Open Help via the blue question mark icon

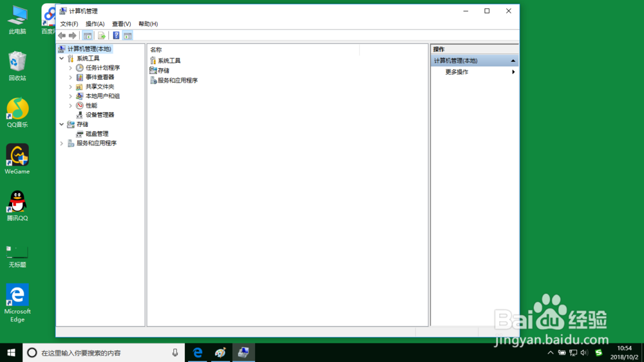116,35
